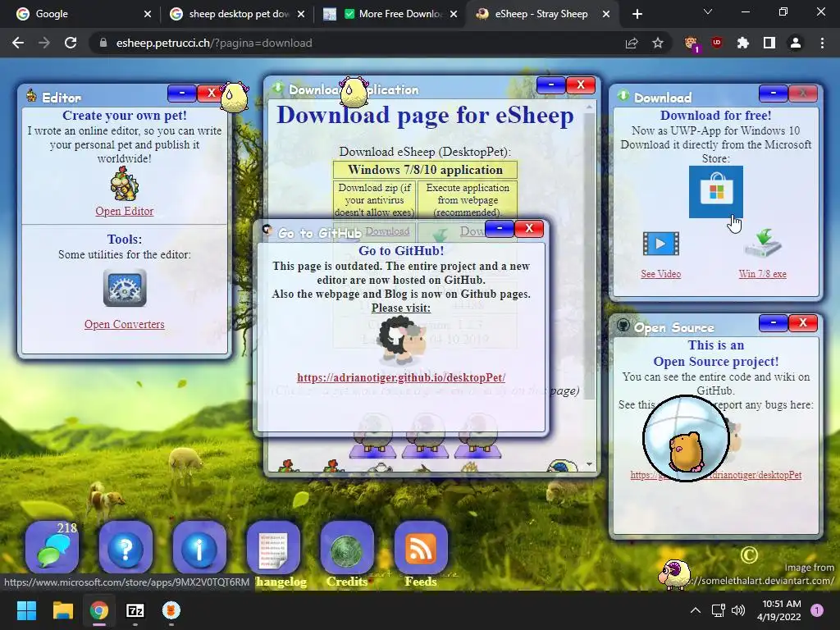
Task: Share this page icon in address bar
Action: (632, 43)
